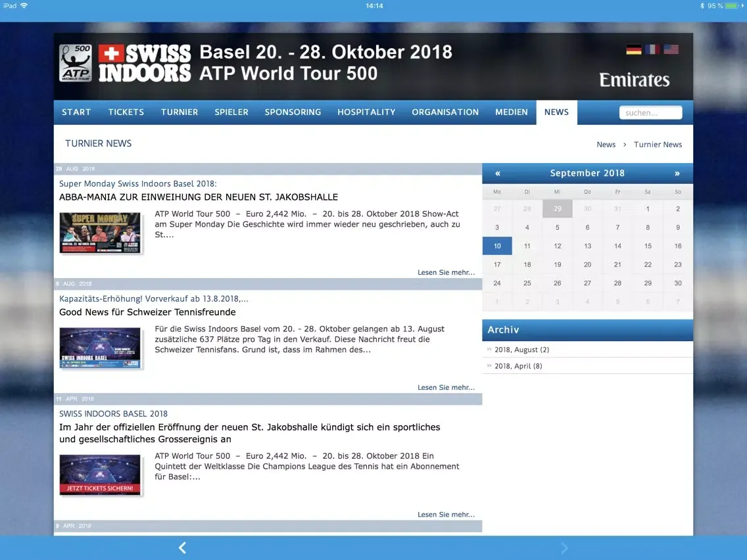Read more of the ABBA-MANIA article
This screenshot has width=747, height=560.
446,272
